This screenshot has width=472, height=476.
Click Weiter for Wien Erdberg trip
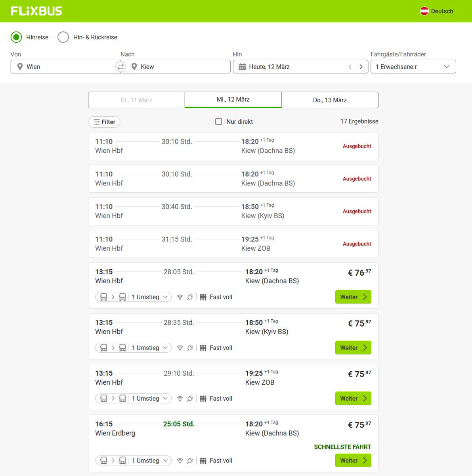point(353,461)
